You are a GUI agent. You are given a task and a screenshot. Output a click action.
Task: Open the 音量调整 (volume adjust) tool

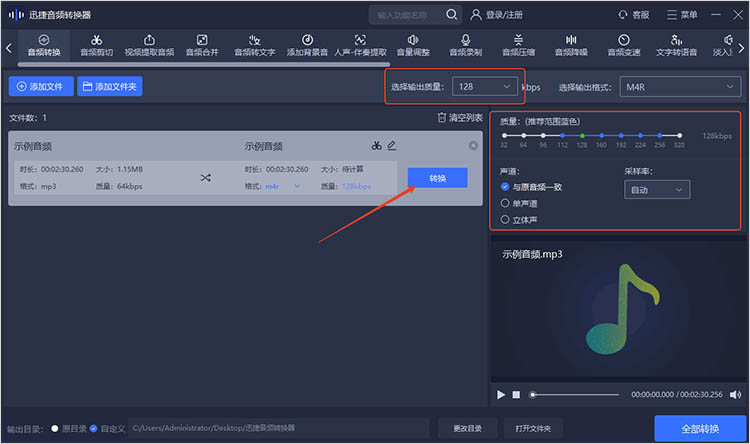[413, 45]
